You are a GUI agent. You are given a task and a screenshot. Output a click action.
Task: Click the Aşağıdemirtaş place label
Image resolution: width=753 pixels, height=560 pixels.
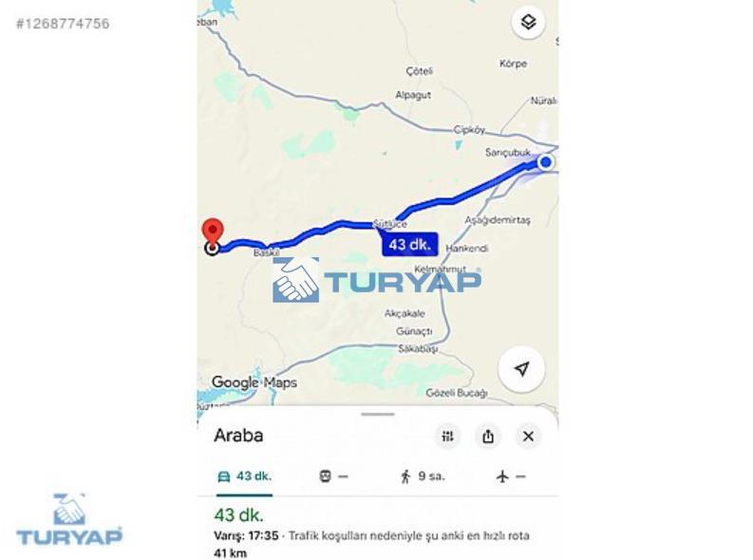click(498, 220)
